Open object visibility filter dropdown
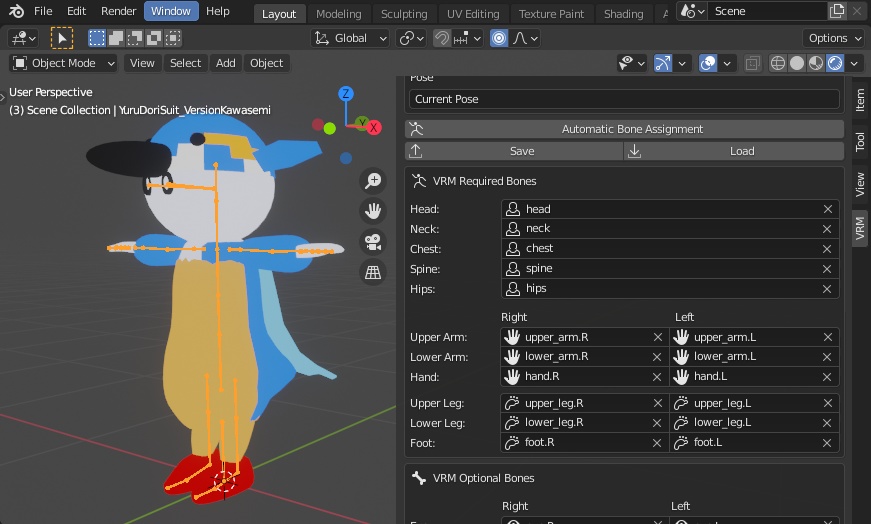 (x=632, y=63)
